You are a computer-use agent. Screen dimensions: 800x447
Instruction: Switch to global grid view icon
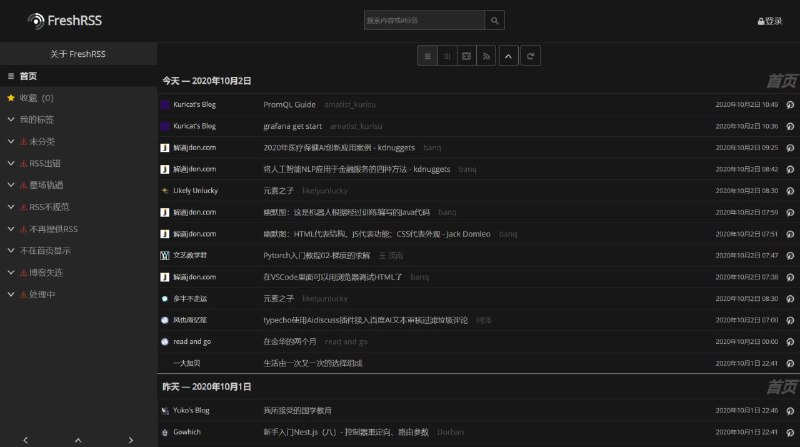pyautogui.click(x=446, y=56)
